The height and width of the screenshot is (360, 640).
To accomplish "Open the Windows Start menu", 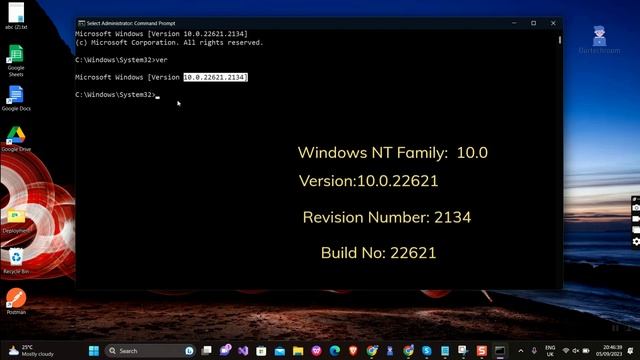I will coord(94,351).
